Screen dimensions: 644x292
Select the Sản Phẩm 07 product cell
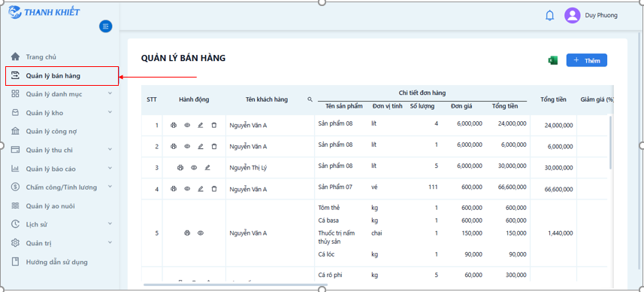335,187
